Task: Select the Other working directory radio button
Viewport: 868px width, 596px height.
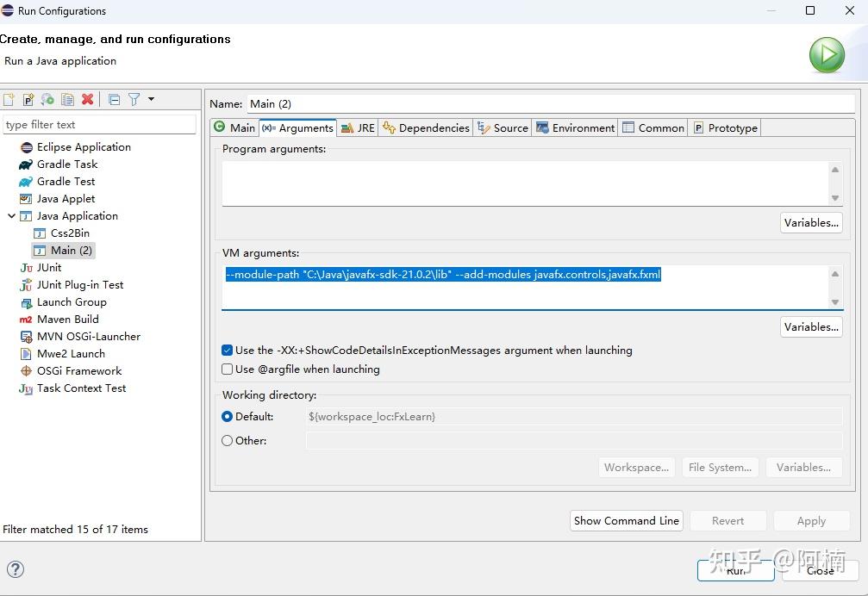Action: click(x=228, y=440)
